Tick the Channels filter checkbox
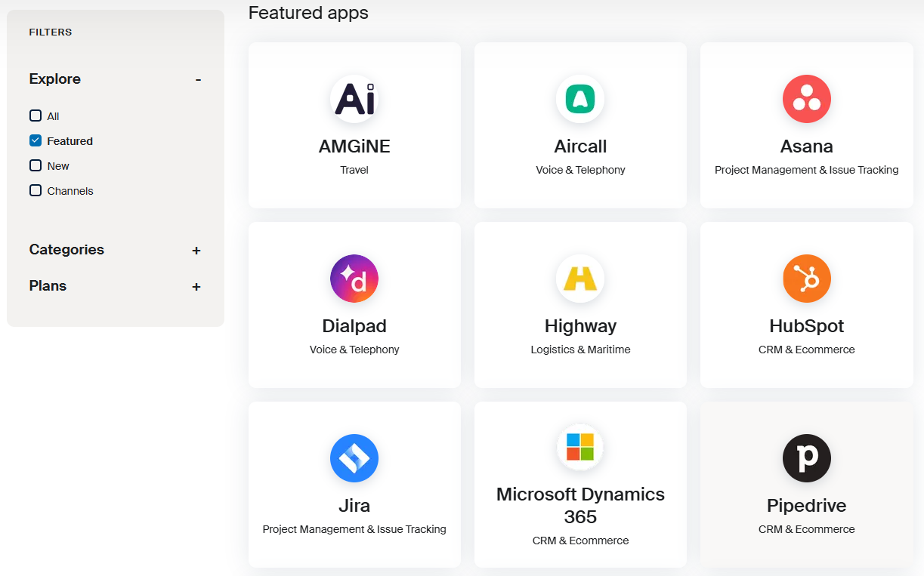The width and height of the screenshot is (924, 576). coord(36,190)
